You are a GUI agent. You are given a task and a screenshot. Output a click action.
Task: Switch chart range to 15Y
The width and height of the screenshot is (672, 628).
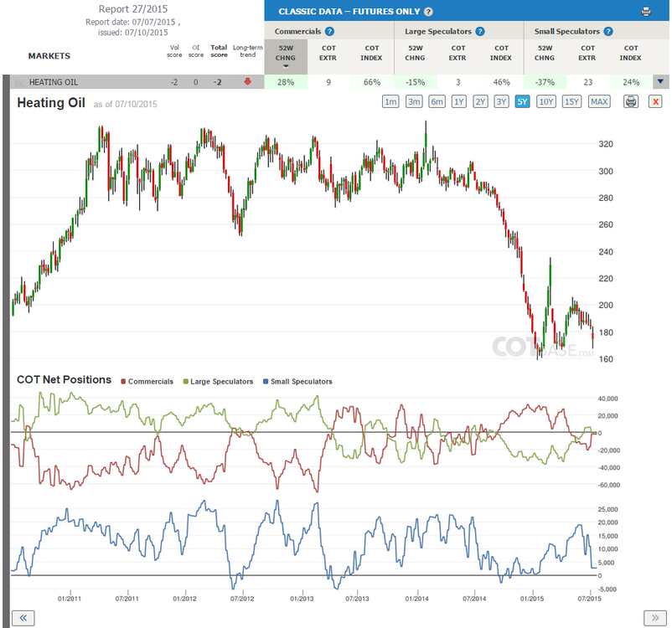pyautogui.click(x=571, y=101)
